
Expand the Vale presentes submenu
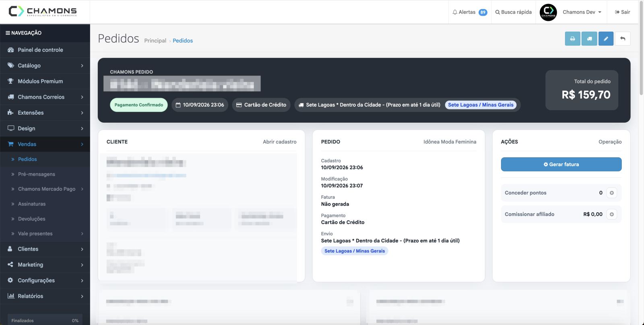point(45,234)
